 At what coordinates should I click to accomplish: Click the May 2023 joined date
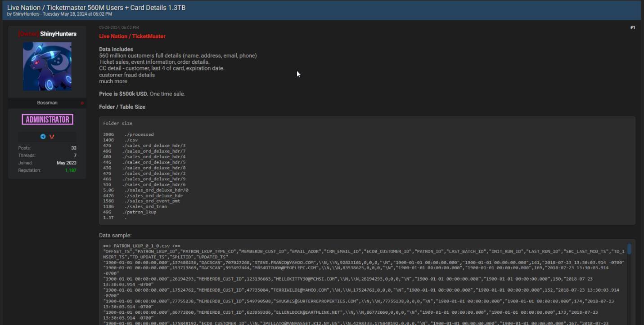click(67, 163)
